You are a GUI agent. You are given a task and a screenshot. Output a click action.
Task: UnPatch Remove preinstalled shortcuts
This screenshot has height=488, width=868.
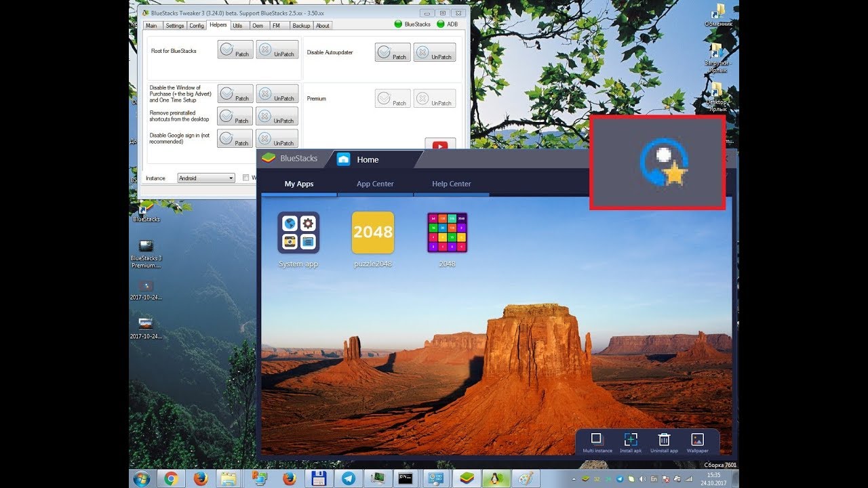pyautogui.click(x=277, y=116)
